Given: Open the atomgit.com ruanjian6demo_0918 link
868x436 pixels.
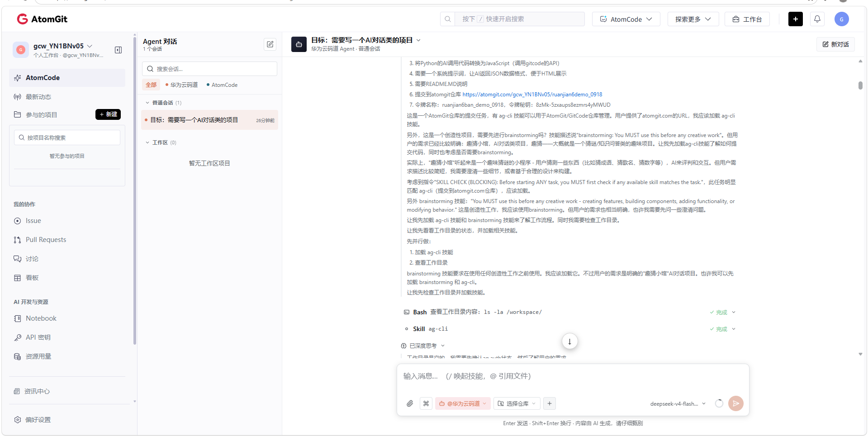Looking at the screenshot, I should [532, 95].
